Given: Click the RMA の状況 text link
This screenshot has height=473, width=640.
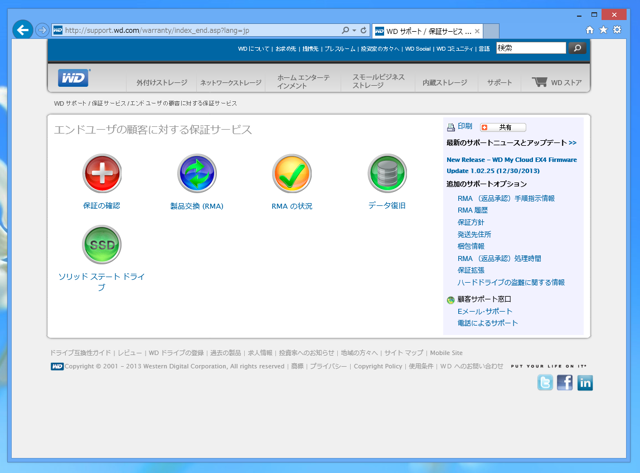Looking at the screenshot, I should [x=292, y=206].
